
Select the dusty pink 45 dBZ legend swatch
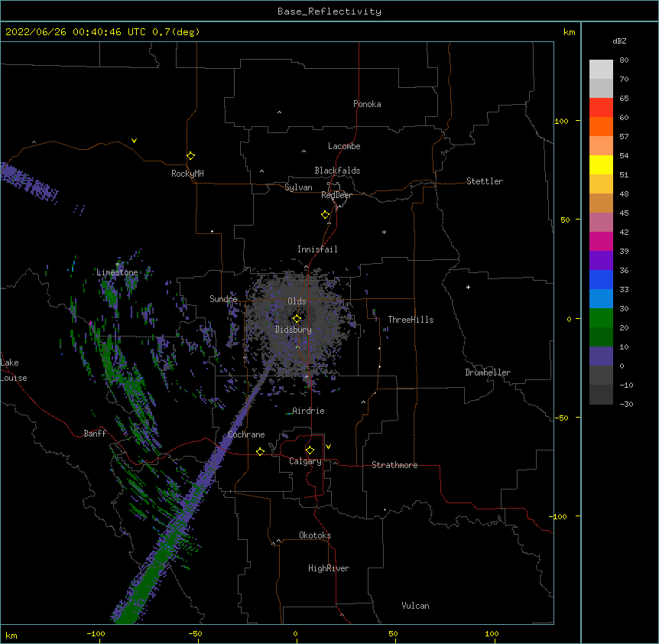tap(601, 223)
